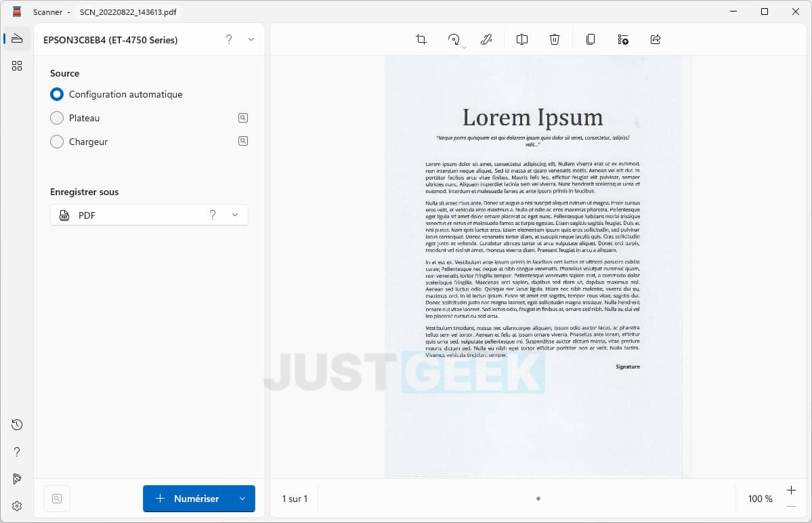Image resolution: width=812 pixels, height=523 pixels.
Task: Share the scanned document
Action: pos(656,39)
